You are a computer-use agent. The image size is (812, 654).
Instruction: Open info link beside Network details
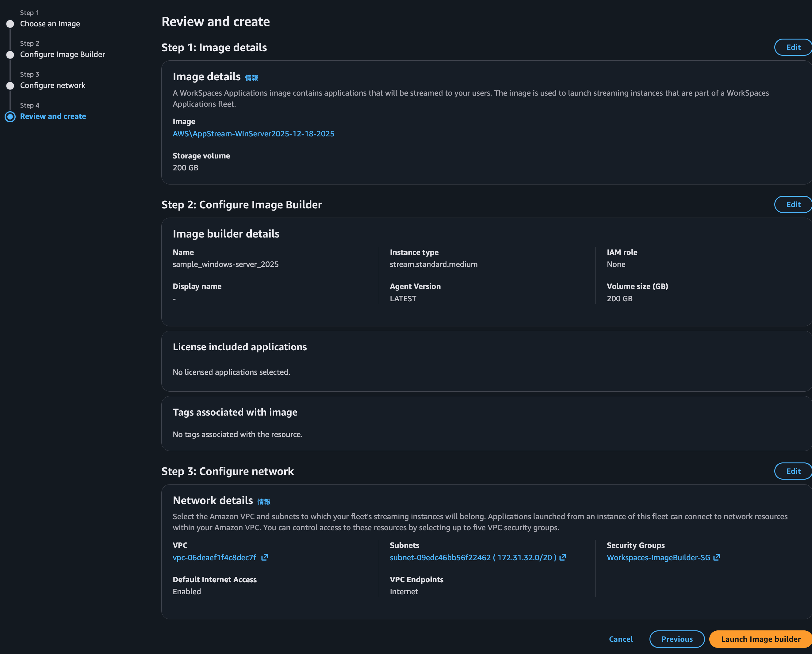pos(264,501)
